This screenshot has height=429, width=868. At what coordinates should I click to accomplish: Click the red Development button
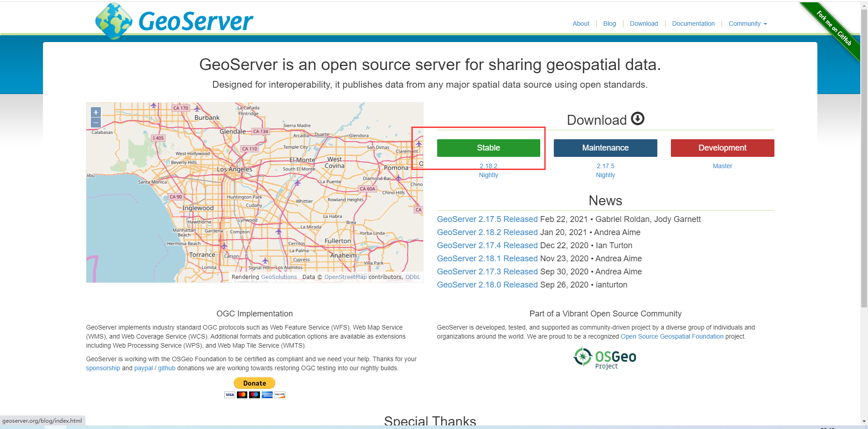[722, 148]
